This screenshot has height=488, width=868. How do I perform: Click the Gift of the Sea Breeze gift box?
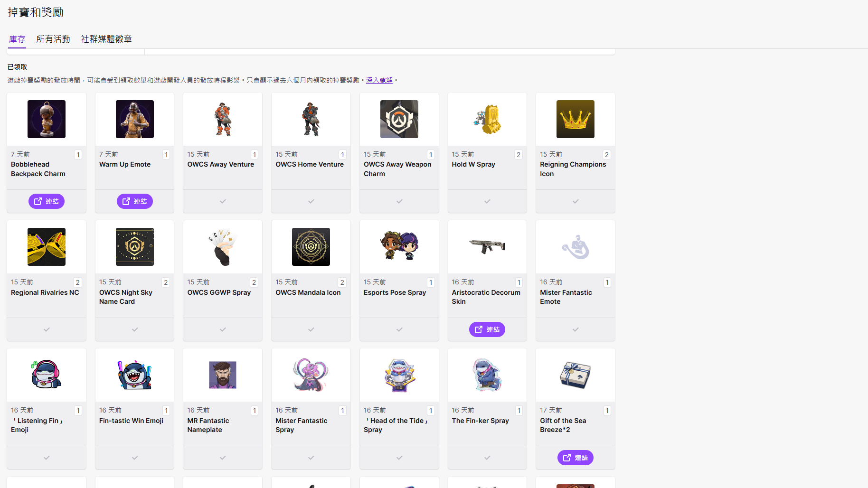575,375
